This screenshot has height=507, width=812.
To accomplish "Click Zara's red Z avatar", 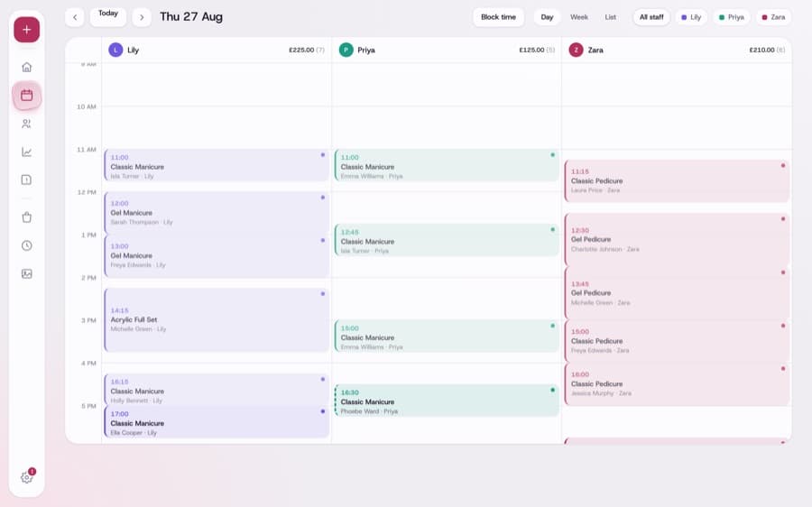I will [x=576, y=50].
